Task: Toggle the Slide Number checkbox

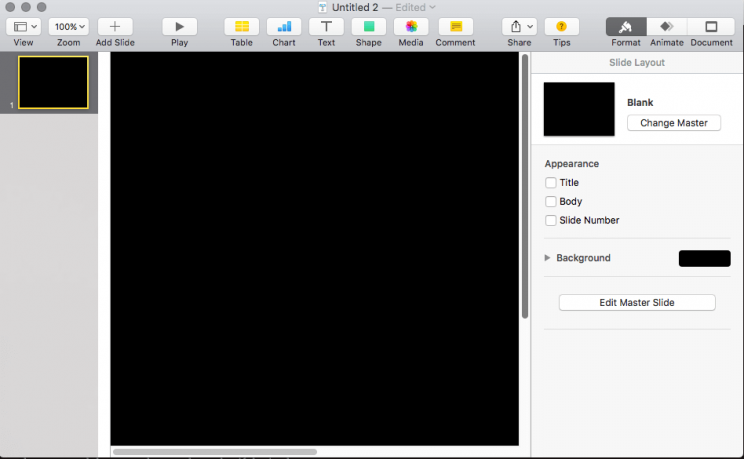Action: coord(551,221)
